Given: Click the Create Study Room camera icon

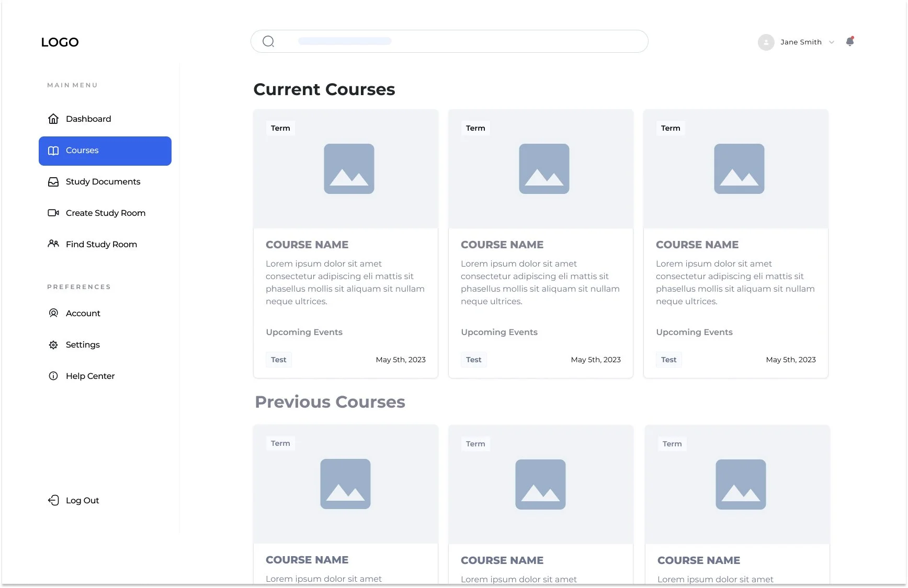Looking at the screenshot, I should tap(53, 213).
